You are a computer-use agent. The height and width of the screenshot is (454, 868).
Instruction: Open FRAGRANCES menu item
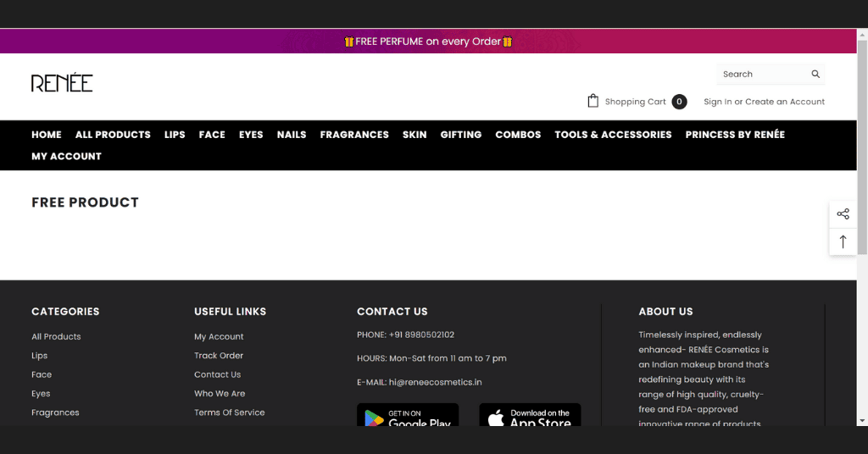coord(354,135)
